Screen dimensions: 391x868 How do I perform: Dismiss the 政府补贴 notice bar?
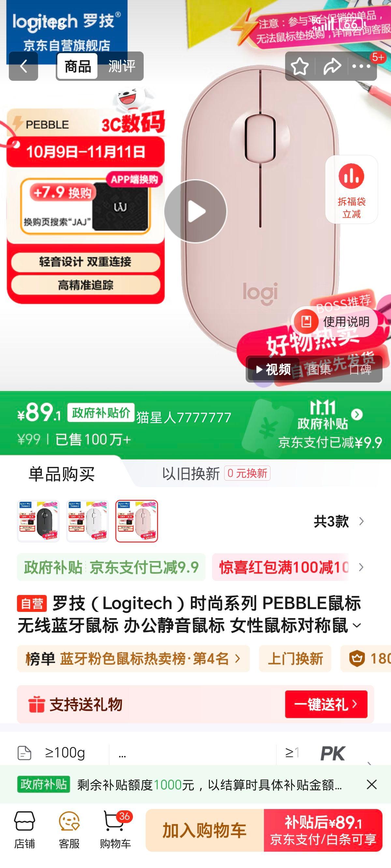(x=371, y=785)
